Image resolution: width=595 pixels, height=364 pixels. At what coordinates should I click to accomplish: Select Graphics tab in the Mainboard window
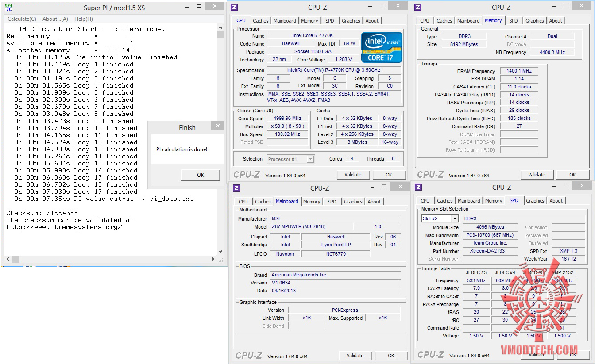point(353,202)
